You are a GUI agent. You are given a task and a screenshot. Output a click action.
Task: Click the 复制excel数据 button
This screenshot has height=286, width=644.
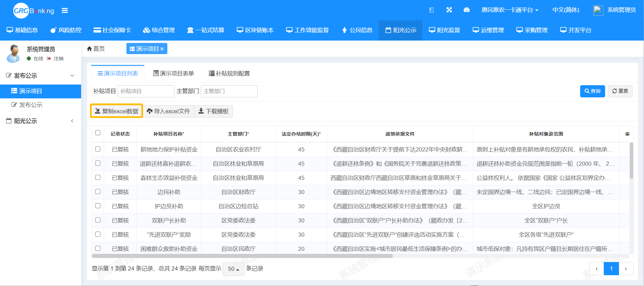(x=116, y=111)
